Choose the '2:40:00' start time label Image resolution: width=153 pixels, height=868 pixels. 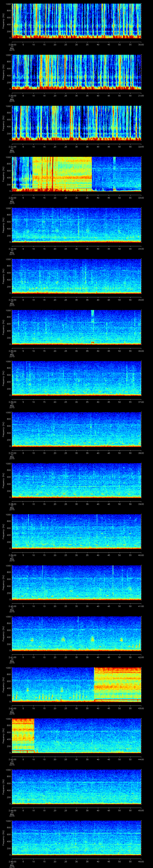(x=12, y=606)
